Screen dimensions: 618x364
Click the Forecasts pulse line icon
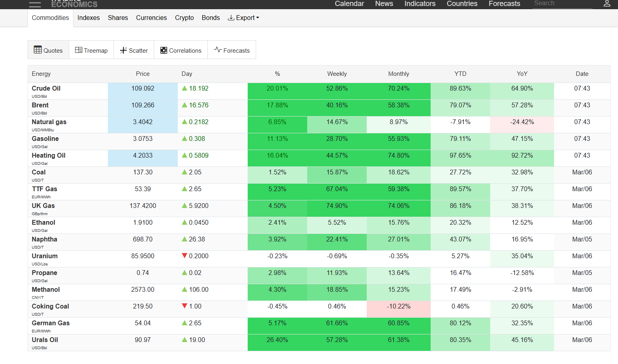pos(218,50)
